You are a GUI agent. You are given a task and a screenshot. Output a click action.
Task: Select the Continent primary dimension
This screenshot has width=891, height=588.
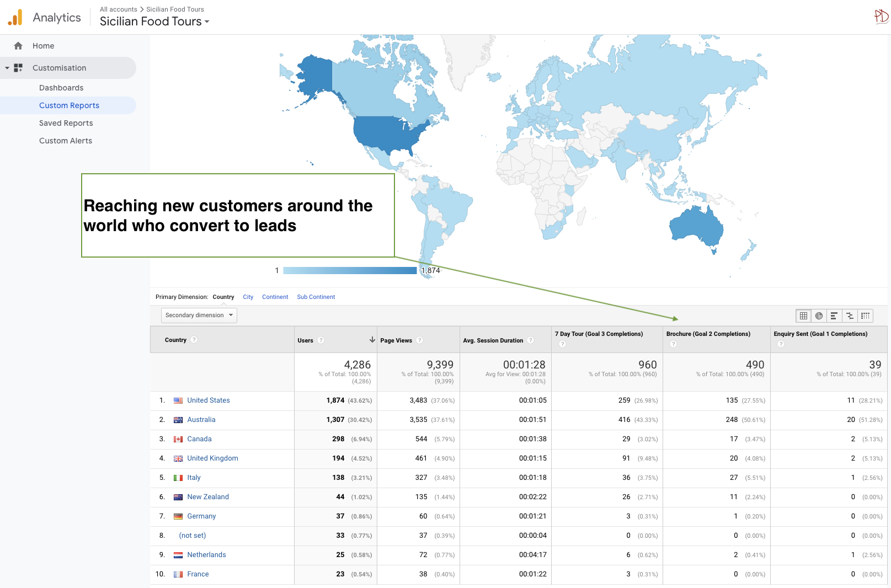pyautogui.click(x=275, y=297)
